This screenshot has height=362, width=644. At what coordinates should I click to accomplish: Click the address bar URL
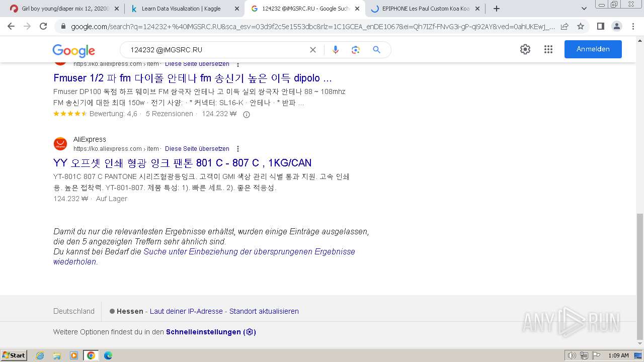313,26
